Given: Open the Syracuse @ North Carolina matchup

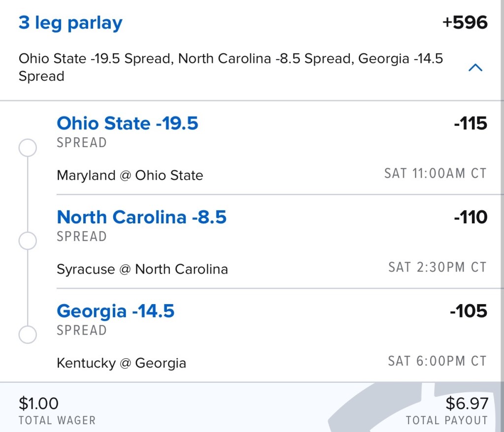Looking at the screenshot, I should pyautogui.click(x=142, y=269).
